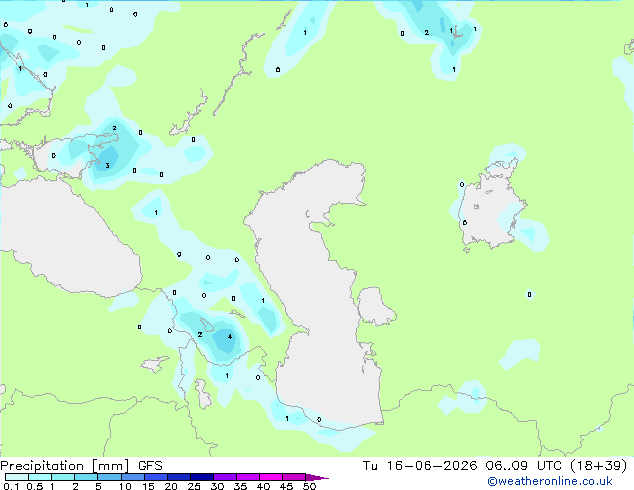Select the 2–5 mm legend color swatch
634x490 pixels.
[86, 477]
